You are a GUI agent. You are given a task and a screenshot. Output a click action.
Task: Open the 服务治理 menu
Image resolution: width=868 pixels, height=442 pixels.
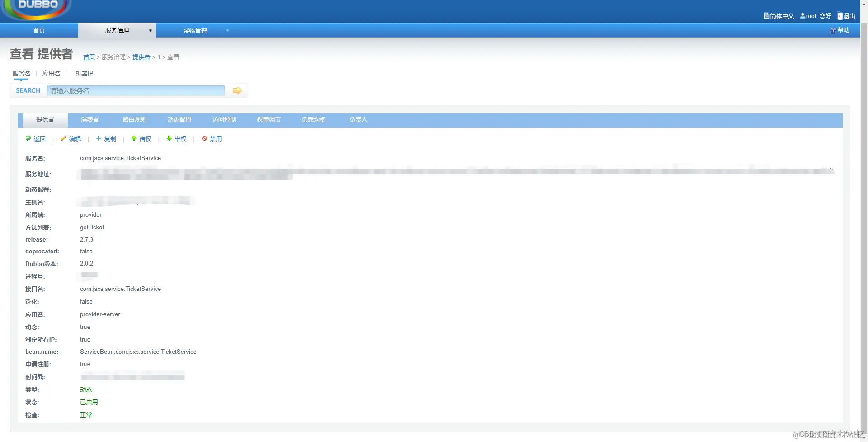click(117, 30)
